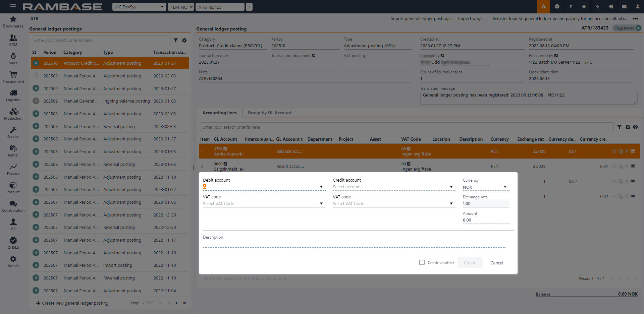Switch to Group by GL Account tab
This screenshot has width=644, height=314.
pos(269,113)
